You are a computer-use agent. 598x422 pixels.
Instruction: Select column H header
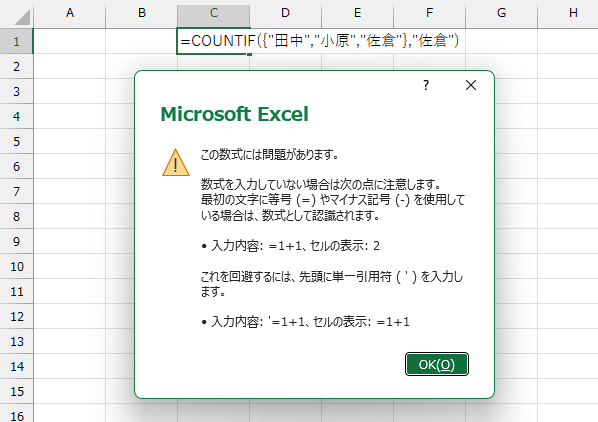pos(568,14)
